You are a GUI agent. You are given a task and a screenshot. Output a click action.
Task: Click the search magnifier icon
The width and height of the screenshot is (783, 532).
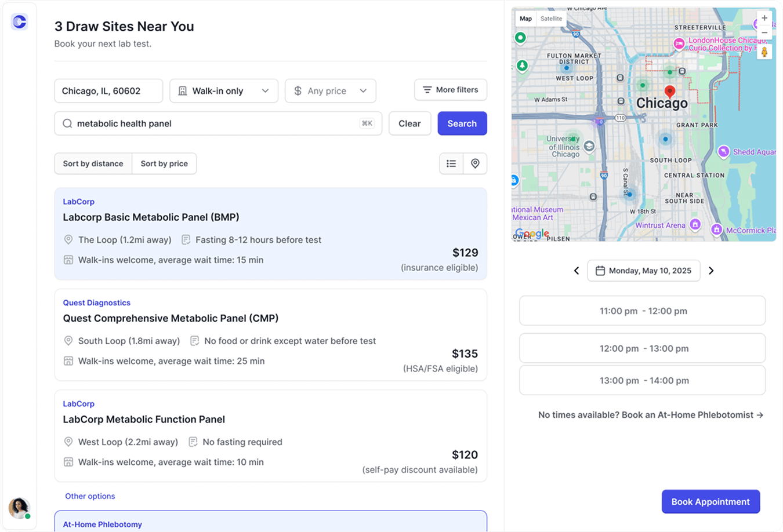click(67, 123)
